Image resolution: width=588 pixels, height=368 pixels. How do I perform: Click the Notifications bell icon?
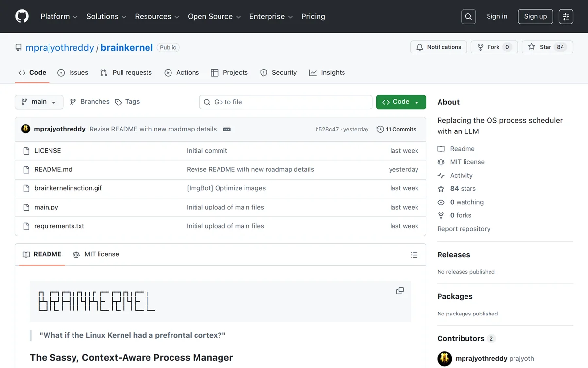[x=420, y=47]
